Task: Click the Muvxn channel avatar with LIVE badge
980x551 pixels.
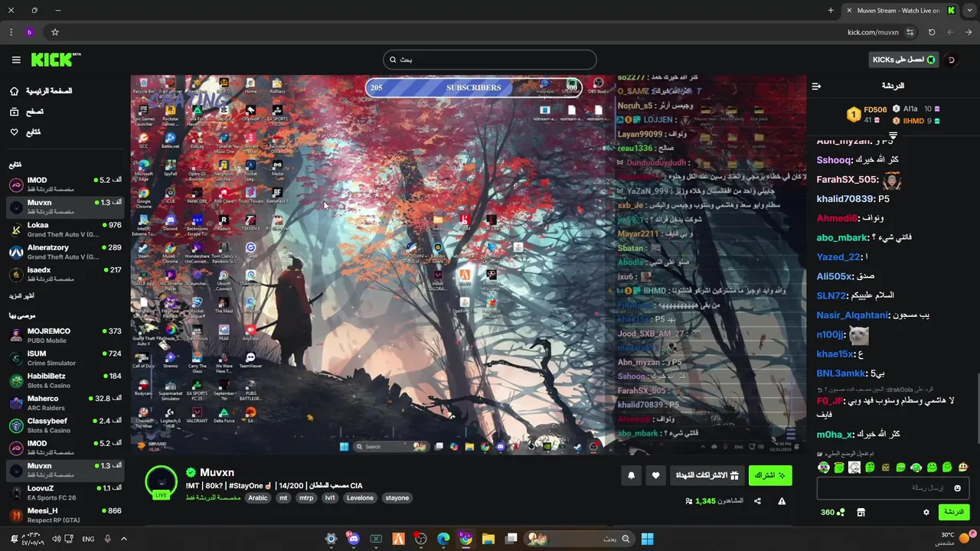Action: point(162,482)
